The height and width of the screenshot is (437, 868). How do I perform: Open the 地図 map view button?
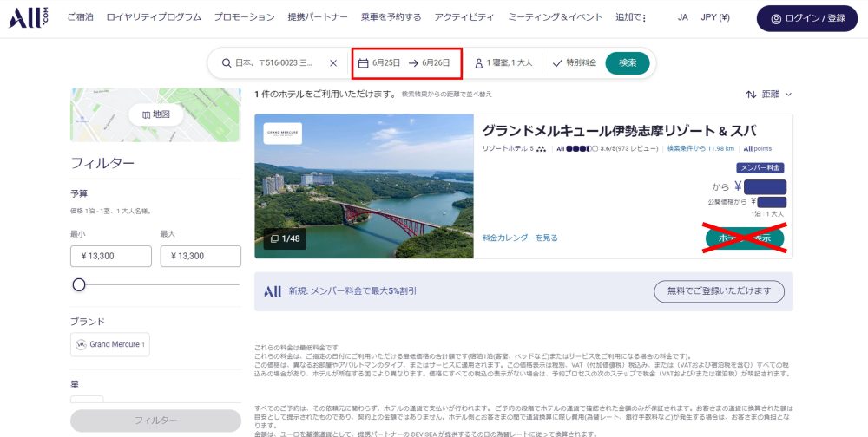[x=155, y=114]
